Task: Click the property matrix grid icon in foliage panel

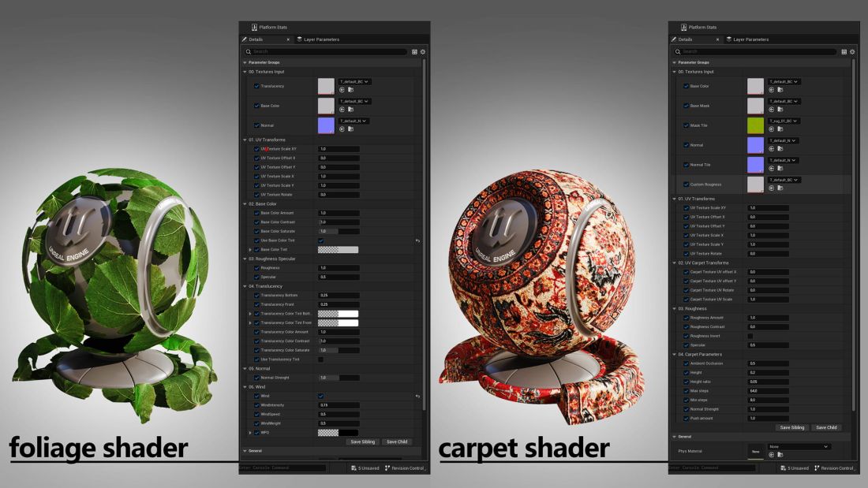Action: [414, 52]
